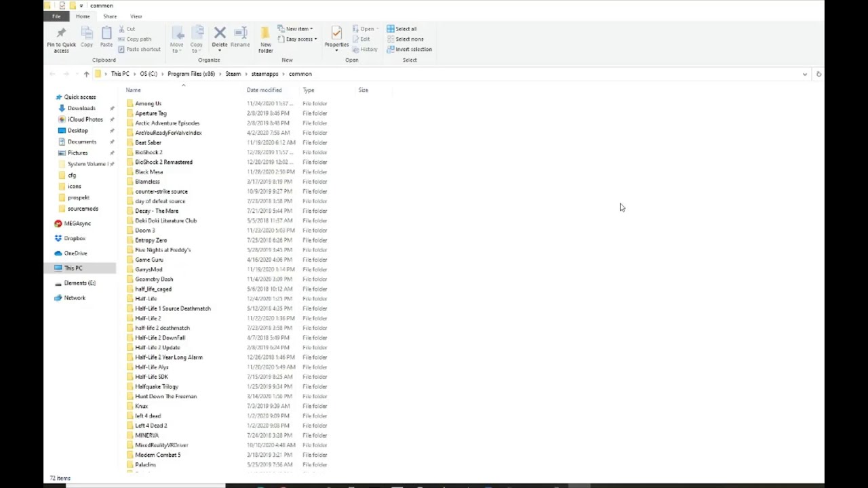Click the GarrysMod folder icon

point(130,270)
